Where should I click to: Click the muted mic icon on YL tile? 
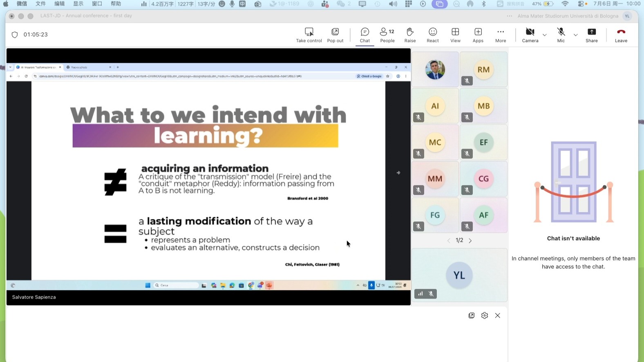pyautogui.click(x=431, y=294)
